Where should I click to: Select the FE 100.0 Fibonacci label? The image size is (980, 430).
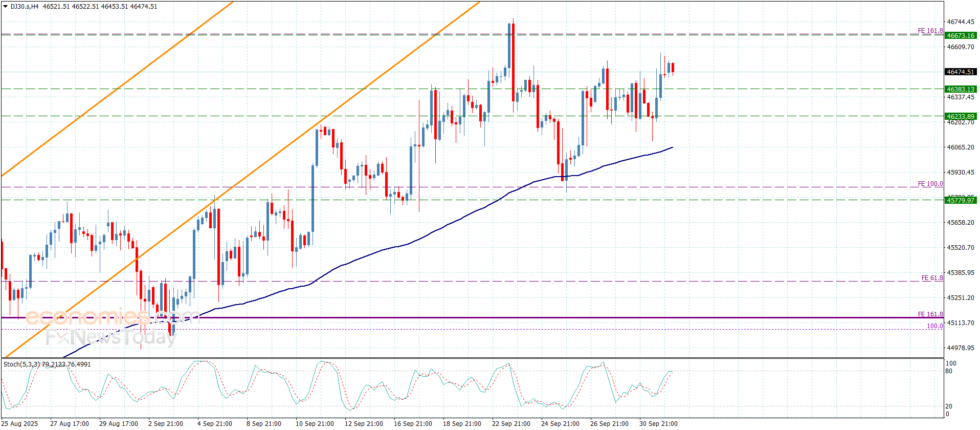930,184
